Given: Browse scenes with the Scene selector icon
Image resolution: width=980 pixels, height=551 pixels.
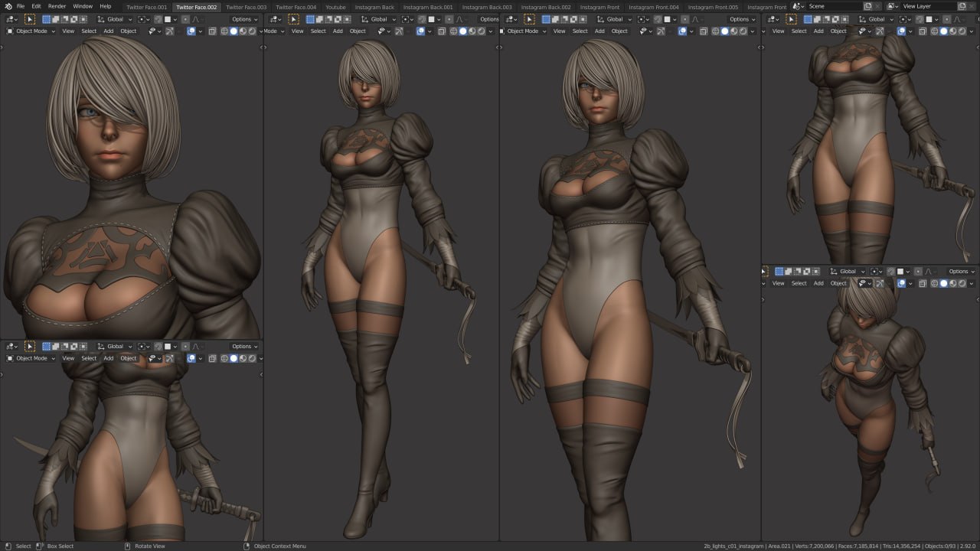Looking at the screenshot, I should click(799, 6).
